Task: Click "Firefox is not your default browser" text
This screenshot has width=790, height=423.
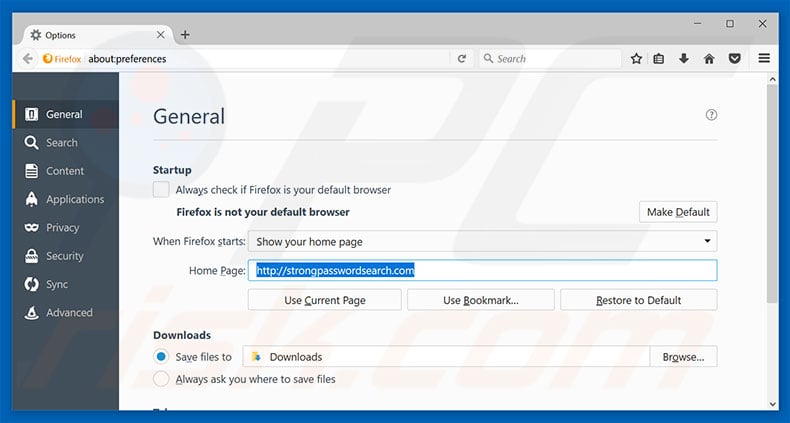Action: tap(263, 212)
